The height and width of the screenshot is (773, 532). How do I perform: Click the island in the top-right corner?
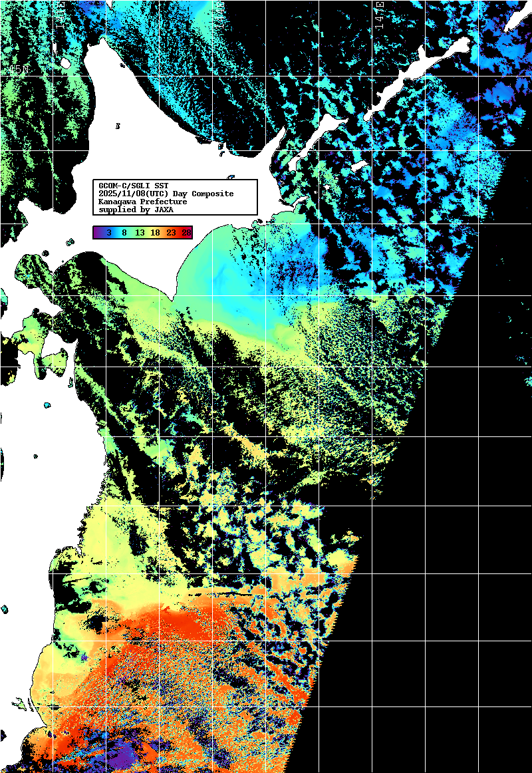pyautogui.click(x=515, y=20)
